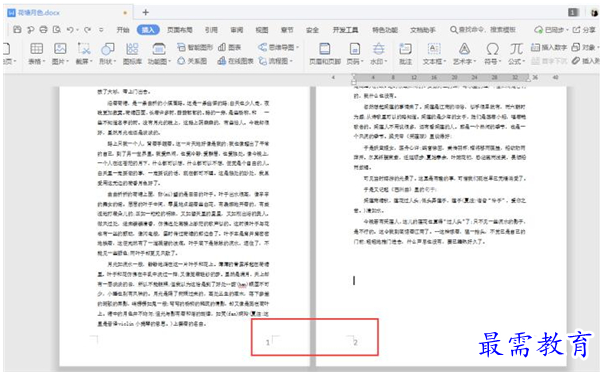Click the command search box

click(483, 29)
